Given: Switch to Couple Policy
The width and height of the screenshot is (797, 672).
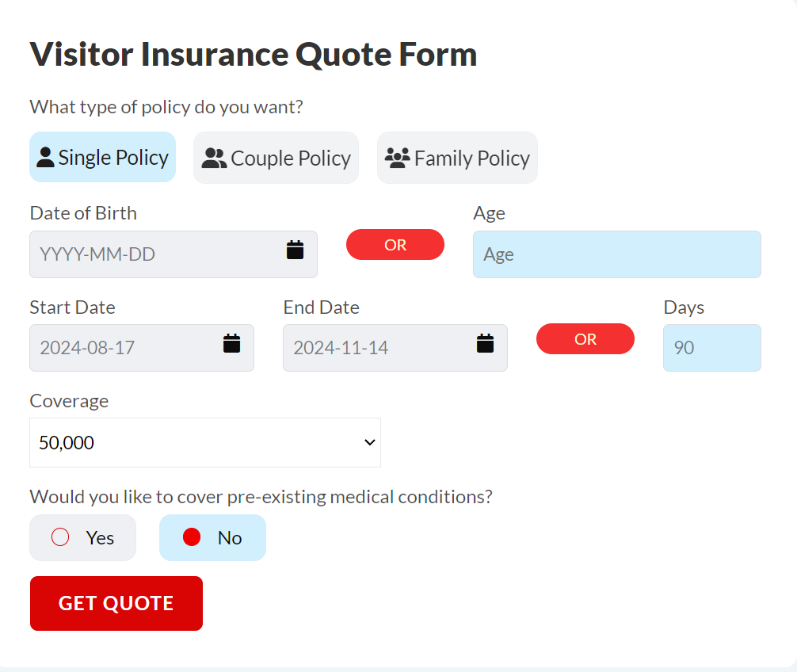Looking at the screenshot, I should (276, 158).
